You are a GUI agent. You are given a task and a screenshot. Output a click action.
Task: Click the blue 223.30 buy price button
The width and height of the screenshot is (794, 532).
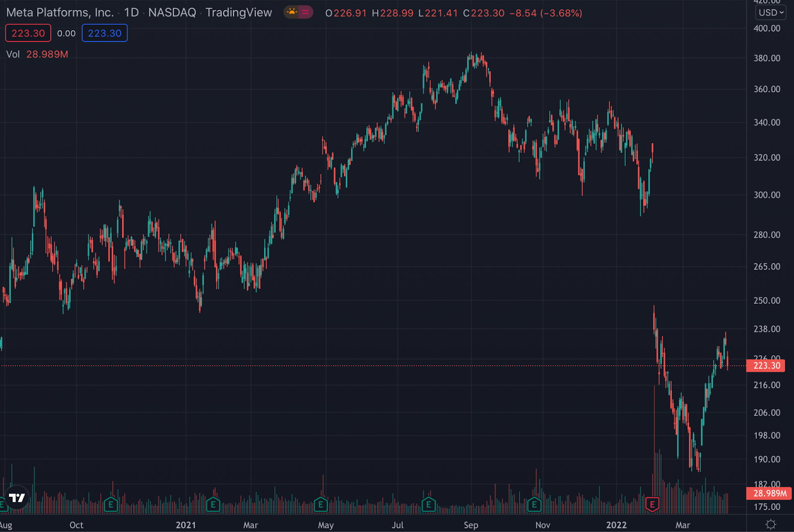pyautogui.click(x=105, y=33)
